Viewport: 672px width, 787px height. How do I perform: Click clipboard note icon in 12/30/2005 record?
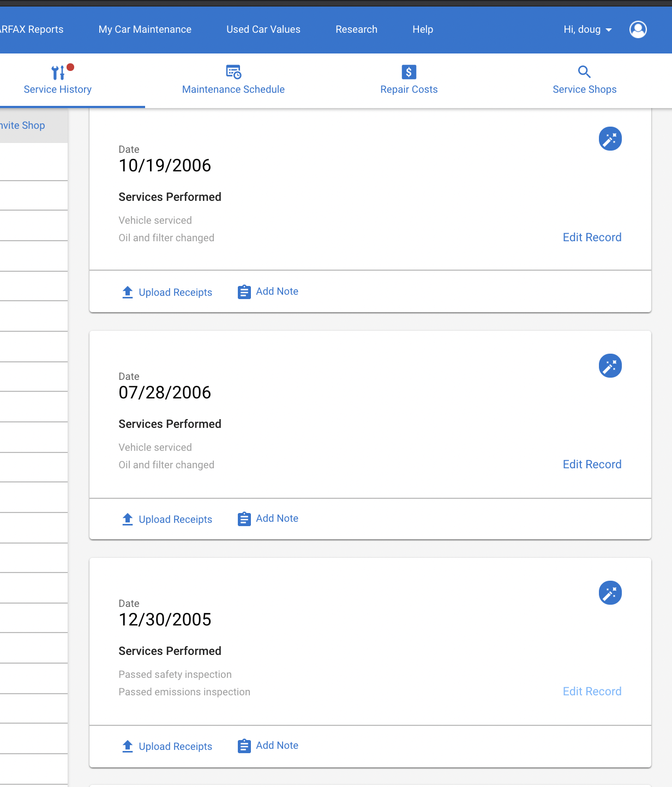coord(244,746)
